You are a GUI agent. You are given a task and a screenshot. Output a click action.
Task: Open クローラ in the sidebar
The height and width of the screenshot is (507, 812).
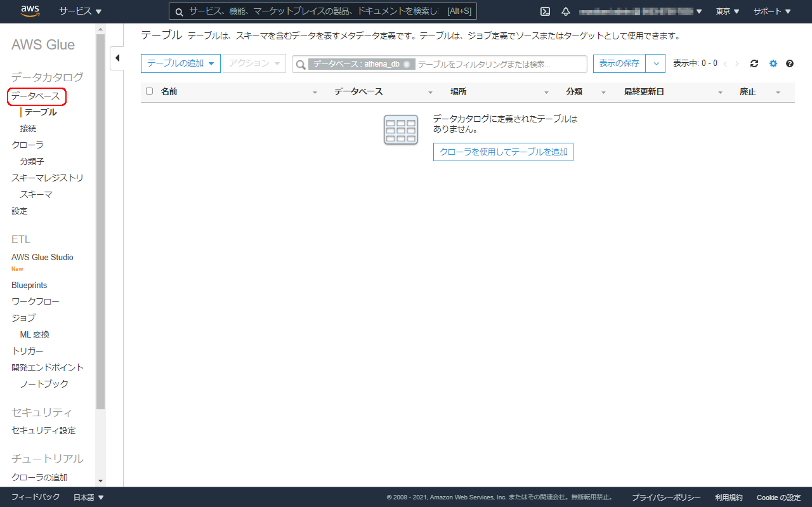point(28,145)
